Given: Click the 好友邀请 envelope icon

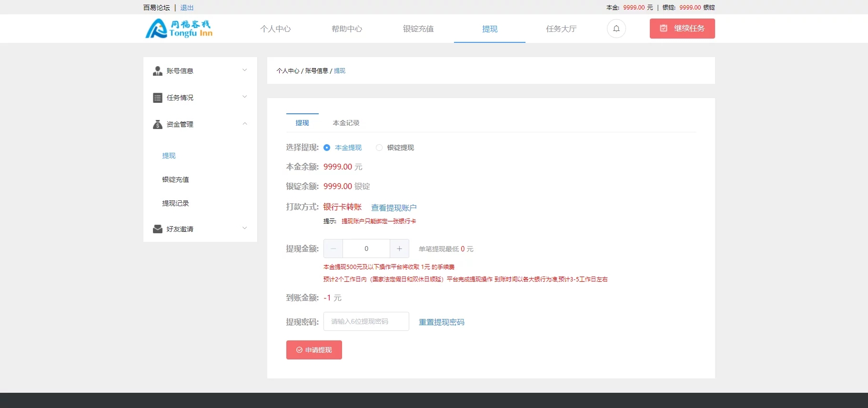Looking at the screenshot, I should [158, 229].
